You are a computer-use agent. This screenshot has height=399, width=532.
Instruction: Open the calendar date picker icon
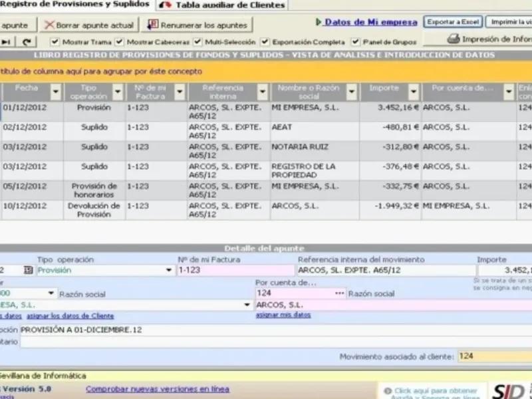tap(28, 271)
